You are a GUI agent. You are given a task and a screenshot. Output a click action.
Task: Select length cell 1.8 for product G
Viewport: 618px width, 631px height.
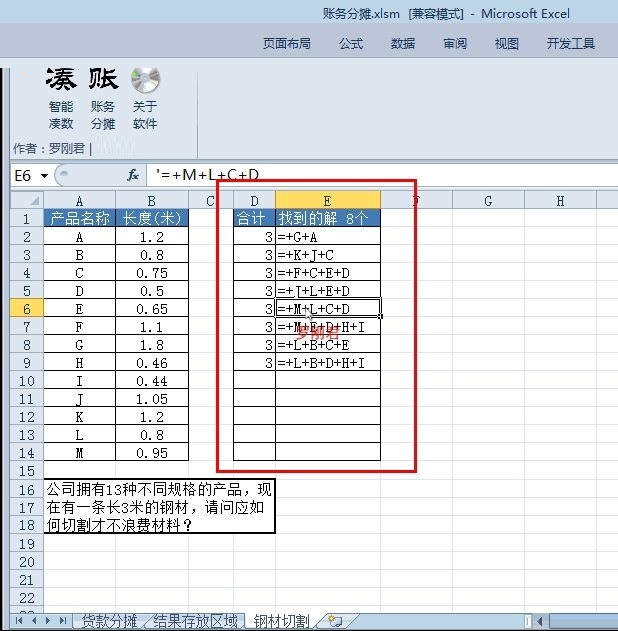point(152,345)
